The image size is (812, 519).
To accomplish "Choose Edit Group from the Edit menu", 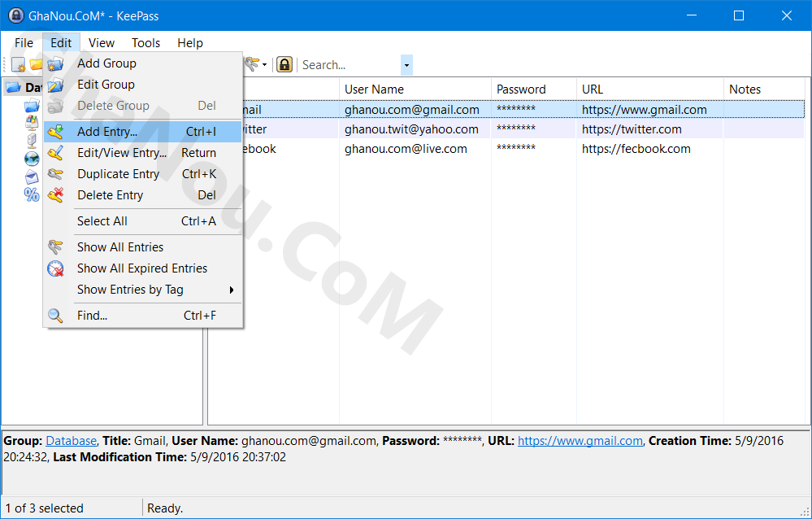I will click(x=143, y=85).
